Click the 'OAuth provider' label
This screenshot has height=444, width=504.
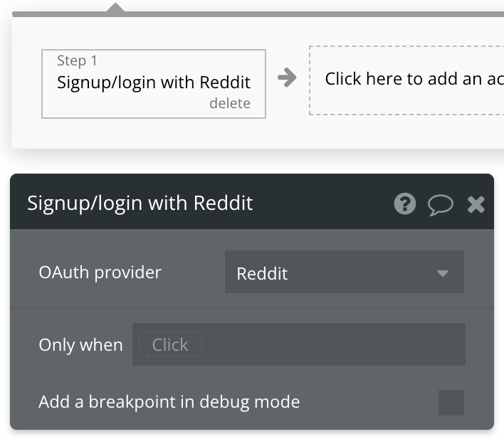100,273
